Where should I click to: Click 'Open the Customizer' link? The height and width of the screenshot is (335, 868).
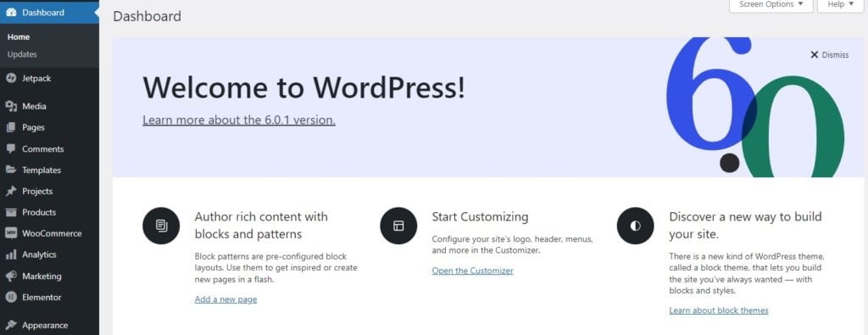pos(473,271)
